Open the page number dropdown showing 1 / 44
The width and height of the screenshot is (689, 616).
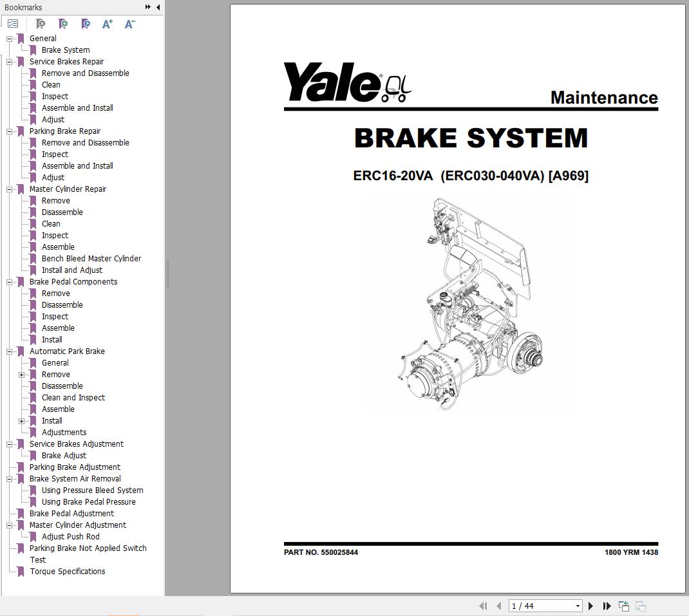[578, 606]
